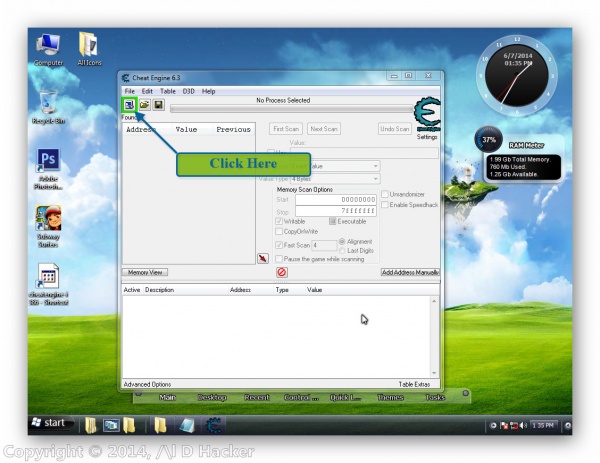The image size is (600, 463).
Task: Click the volume icon in system tray
Action: click(523, 426)
